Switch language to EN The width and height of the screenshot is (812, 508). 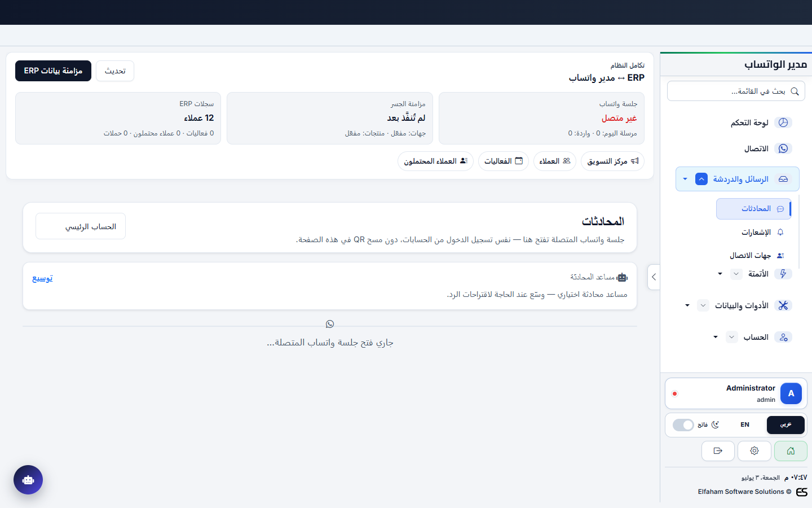(745, 425)
